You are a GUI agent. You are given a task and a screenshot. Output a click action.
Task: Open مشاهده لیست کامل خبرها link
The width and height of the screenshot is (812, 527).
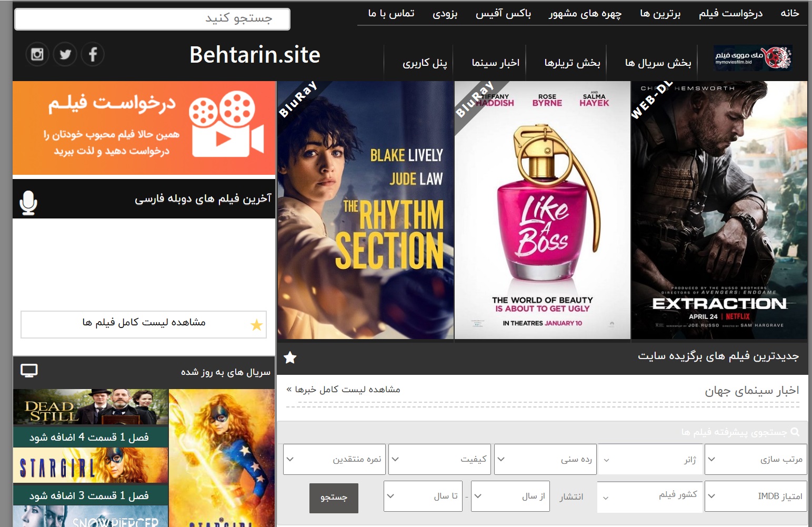click(x=343, y=389)
